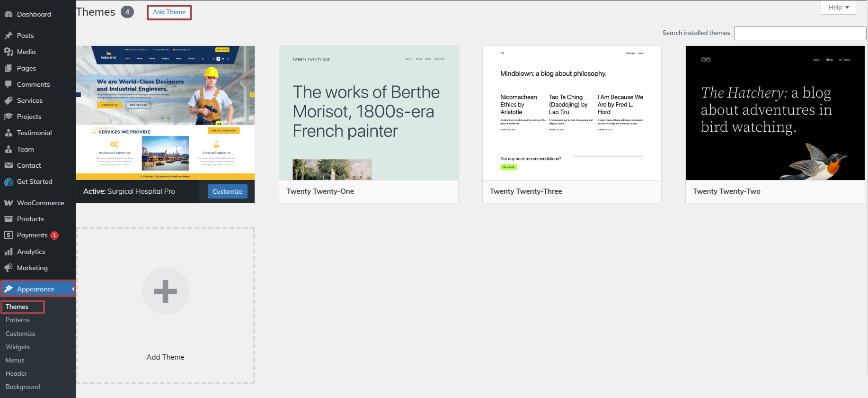Open the Header submenu link

[x=16, y=373]
